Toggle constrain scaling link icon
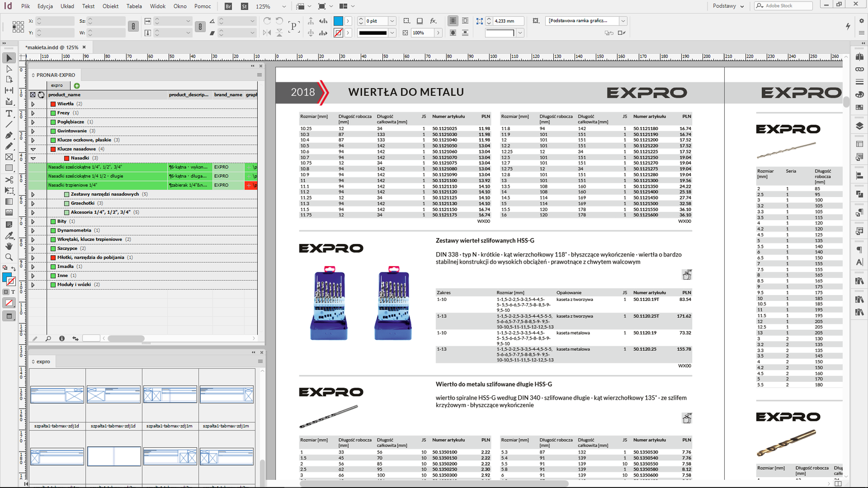The height and width of the screenshot is (488, 868). point(200,26)
